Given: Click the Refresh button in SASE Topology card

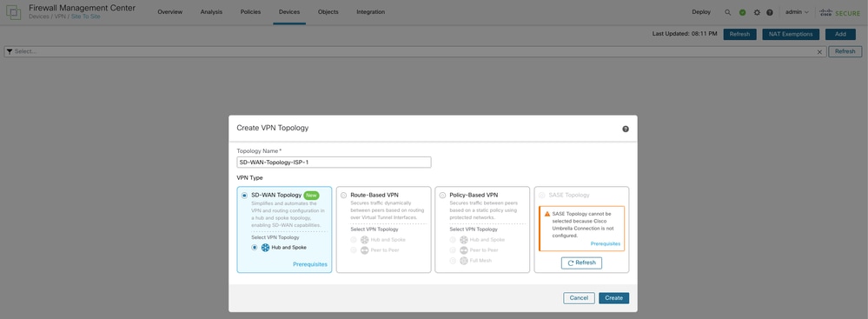Looking at the screenshot, I should (581, 263).
